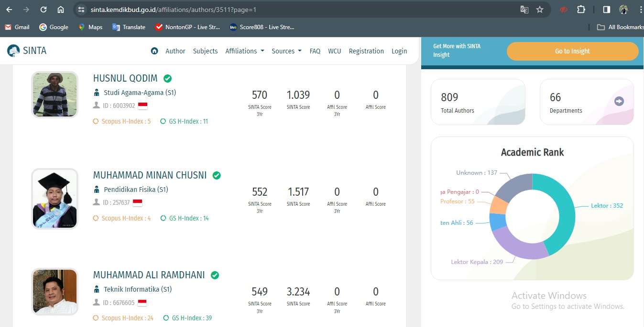This screenshot has width=644, height=327.
Task: Click the SINTA logo
Action: [x=27, y=51]
